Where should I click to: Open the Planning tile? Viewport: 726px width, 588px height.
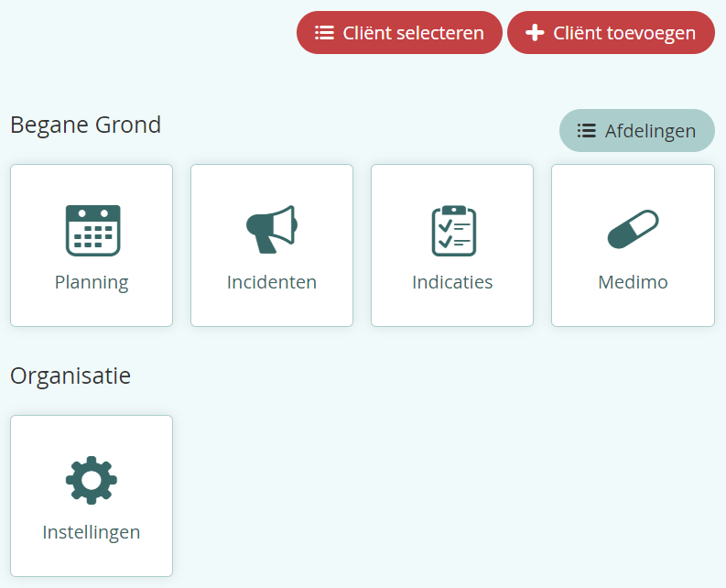pos(92,245)
